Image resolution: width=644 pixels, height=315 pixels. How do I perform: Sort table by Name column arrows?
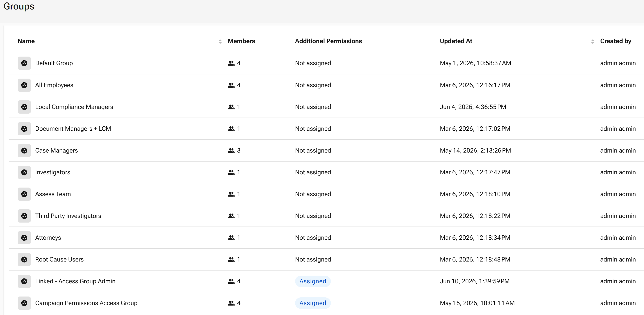click(220, 41)
